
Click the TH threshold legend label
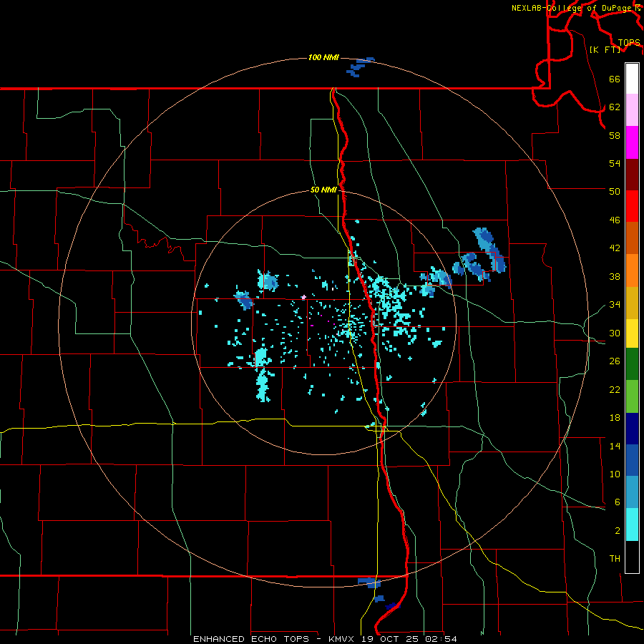(615, 558)
